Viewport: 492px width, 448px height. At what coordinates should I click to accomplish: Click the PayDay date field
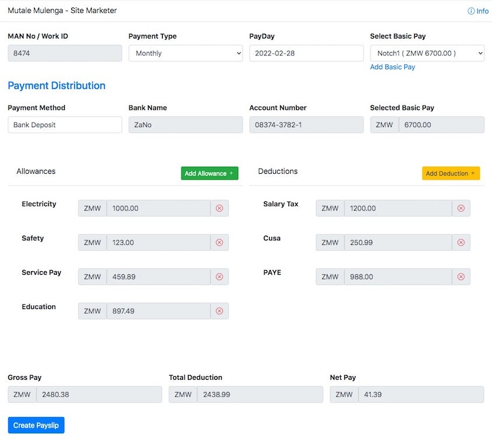(306, 53)
